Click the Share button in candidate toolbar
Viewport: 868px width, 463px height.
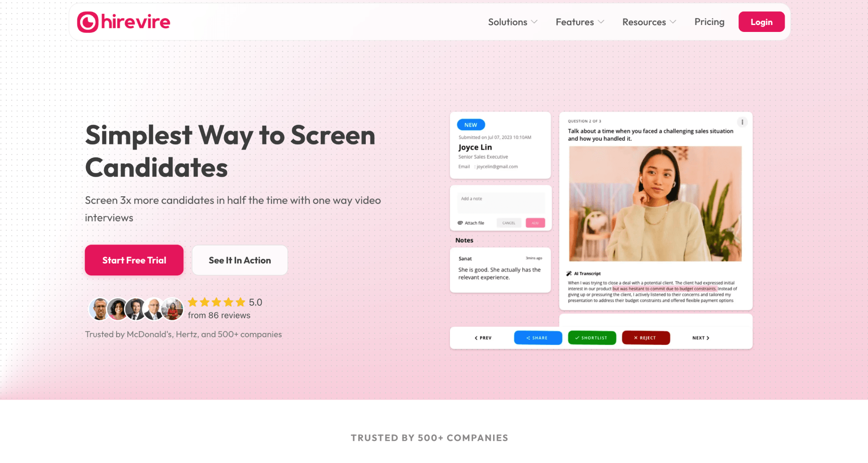click(538, 338)
